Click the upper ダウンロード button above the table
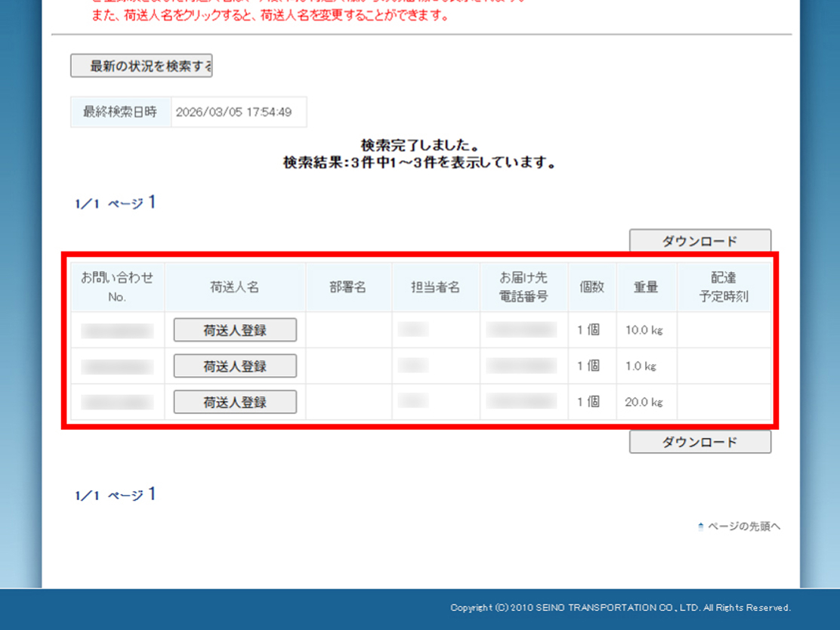Screen dimensions: 840x630 pos(699,240)
